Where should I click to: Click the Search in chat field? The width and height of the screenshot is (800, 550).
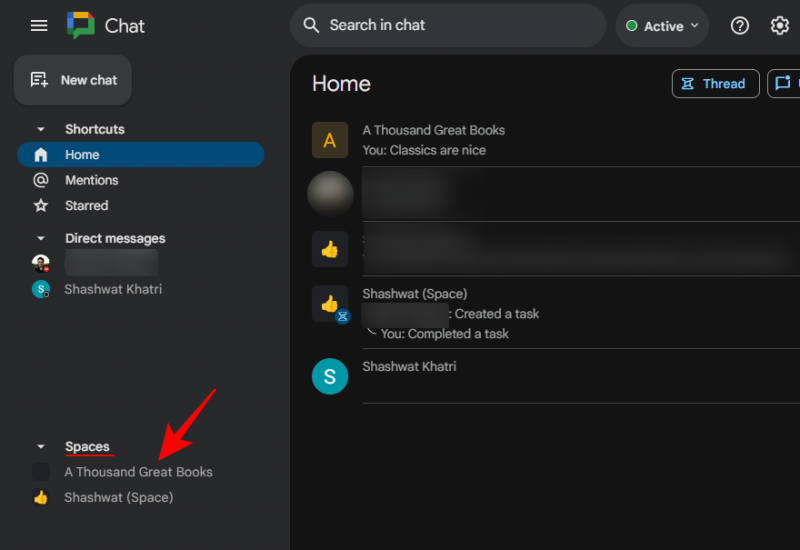448,26
